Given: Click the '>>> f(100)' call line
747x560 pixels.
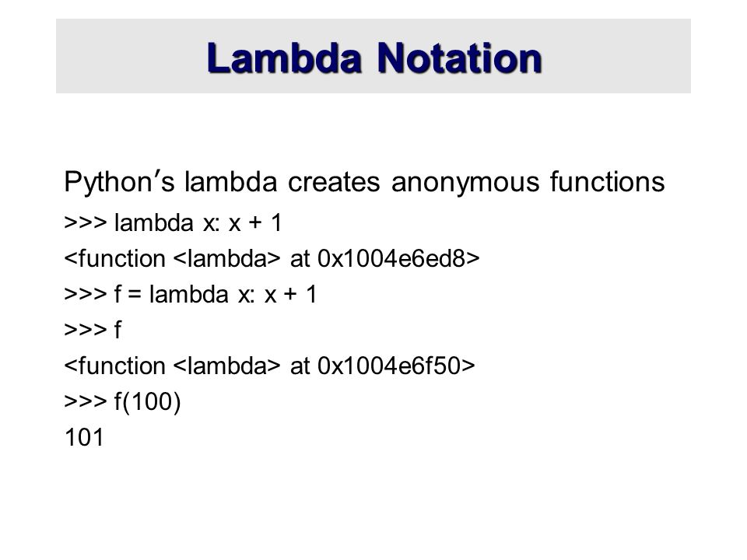Looking at the screenshot, I should click(122, 402).
